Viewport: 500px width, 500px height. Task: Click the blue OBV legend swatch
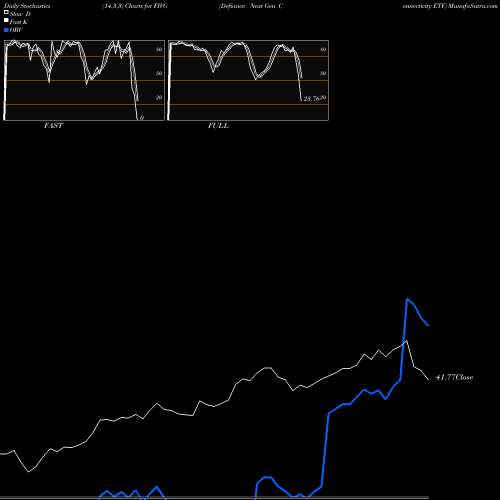tap(6, 30)
